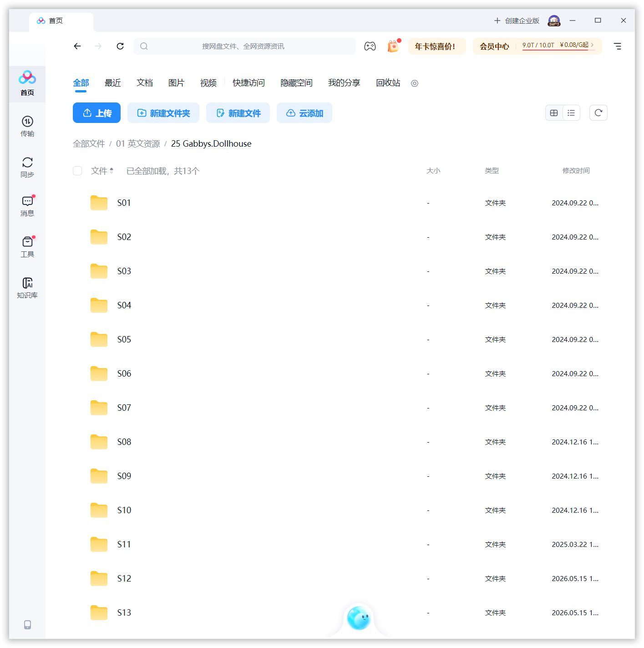Click the forward navigation arrow

pos(98,46)
